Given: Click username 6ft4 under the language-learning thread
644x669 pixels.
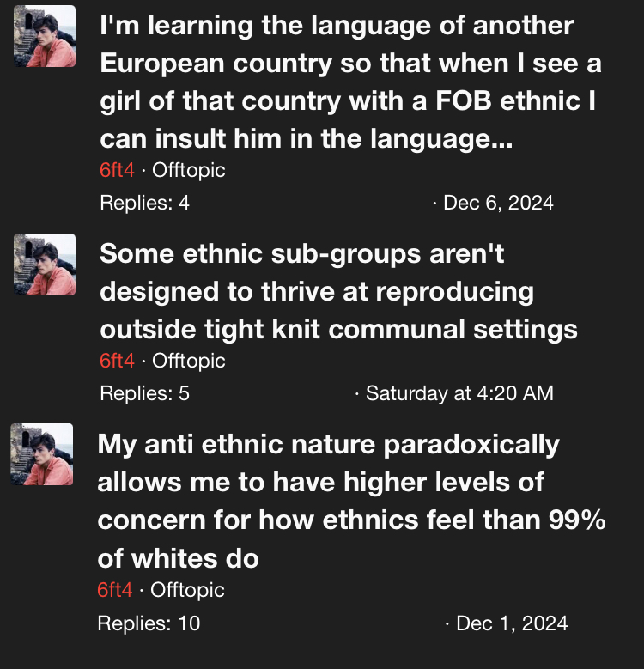Looking at the screenshot, I should pyautogui.click(x=117, y=170).
